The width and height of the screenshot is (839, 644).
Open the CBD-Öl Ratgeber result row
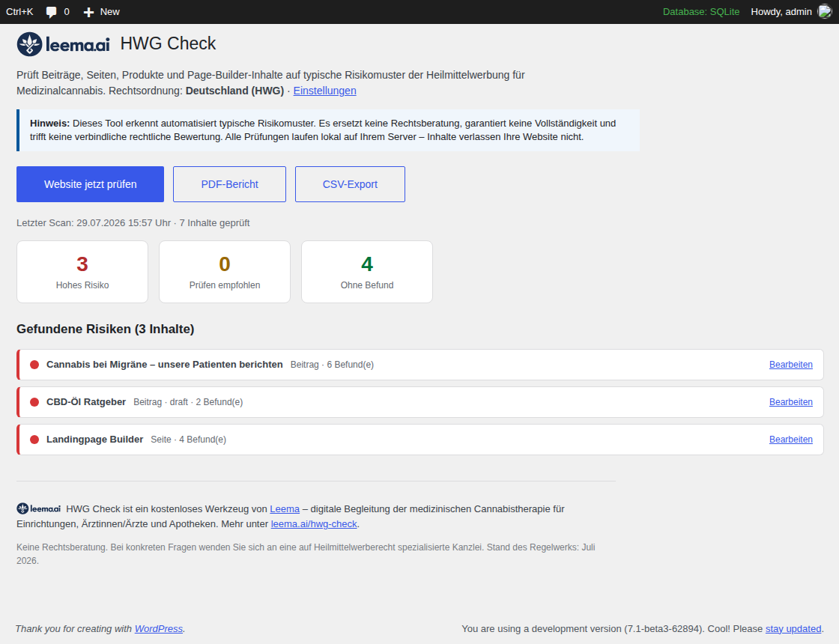coord(420,402)
